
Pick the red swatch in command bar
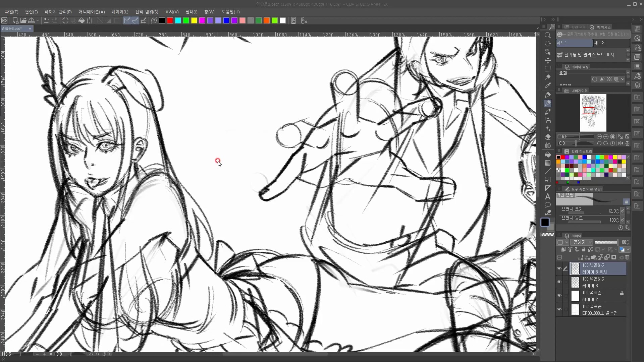(x=170, y=21)
